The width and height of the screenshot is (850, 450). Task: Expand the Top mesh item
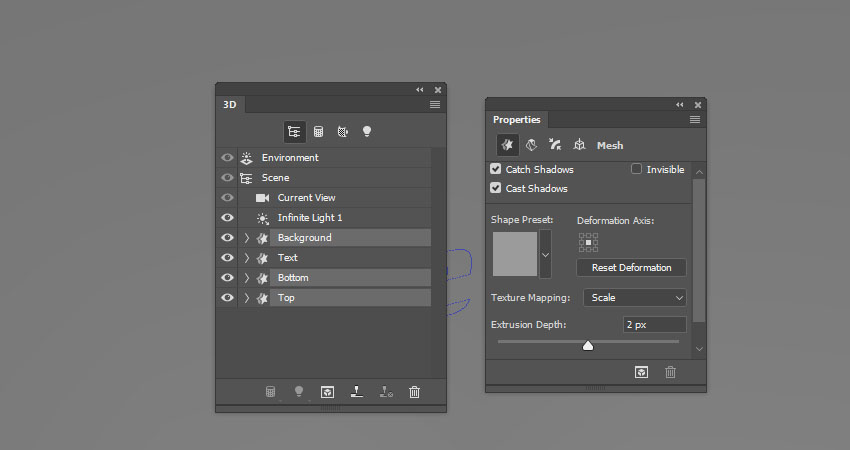pos(247,298)
